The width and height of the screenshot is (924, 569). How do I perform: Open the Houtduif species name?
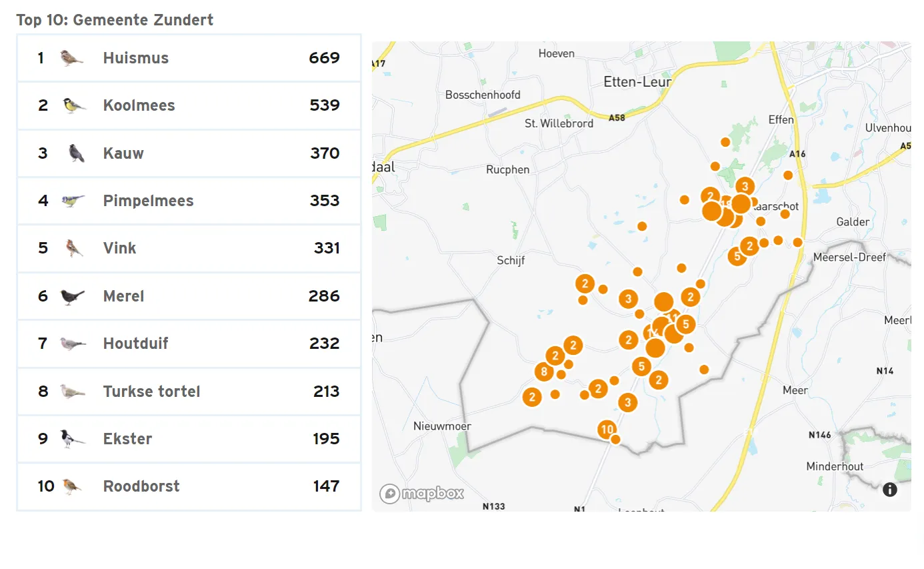click(135, 344)
